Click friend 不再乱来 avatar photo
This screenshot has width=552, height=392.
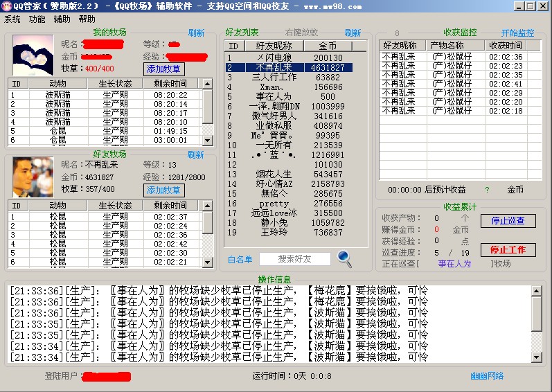pyautogui.click(x=33, y=177)
